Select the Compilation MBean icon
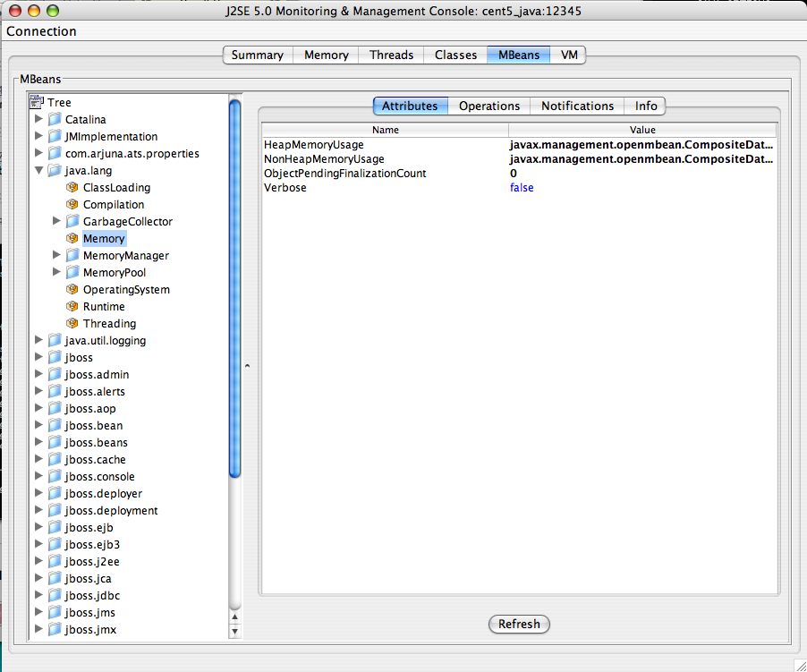Screen dimensions: 807x672 [x=72, y=204]
